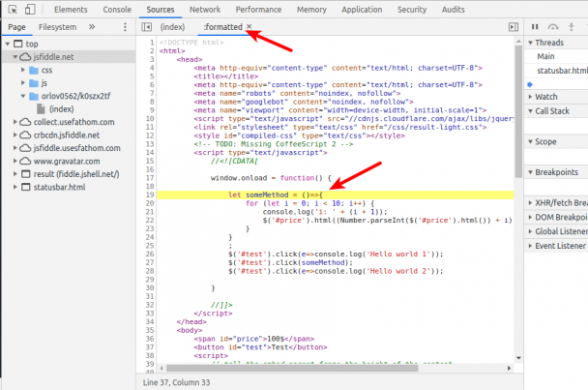Close the :formatted file tab
This screenshot has height=390, width=588.
coord(249,26)
